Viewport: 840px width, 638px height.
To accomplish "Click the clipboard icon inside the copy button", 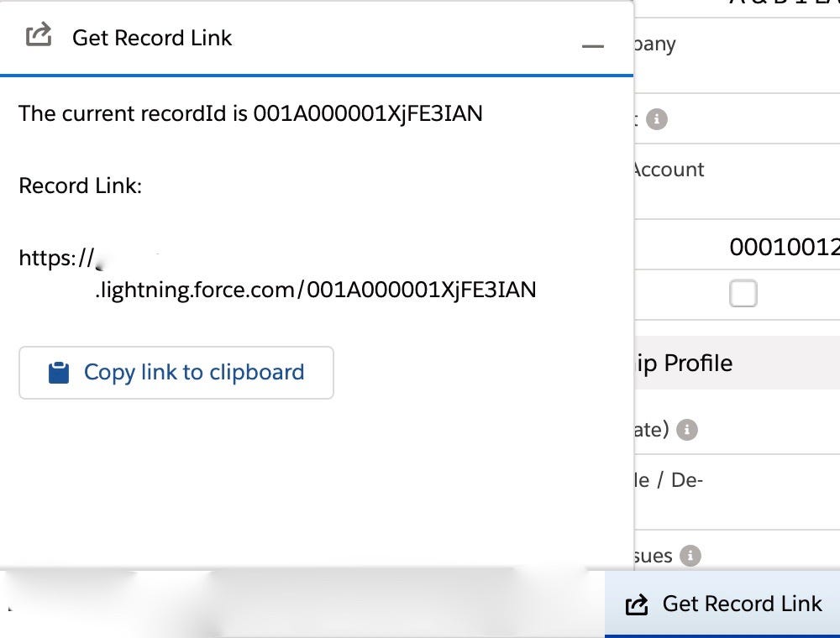I will coord(56,372).
